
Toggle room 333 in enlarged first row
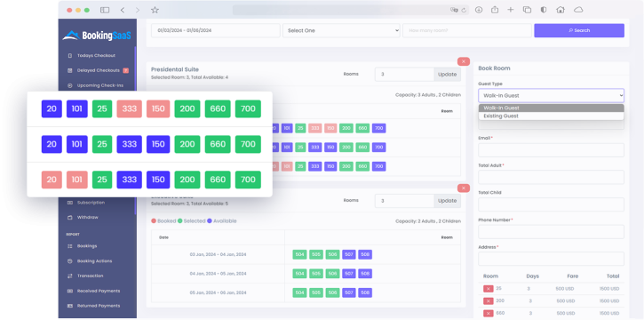(130, 108)
